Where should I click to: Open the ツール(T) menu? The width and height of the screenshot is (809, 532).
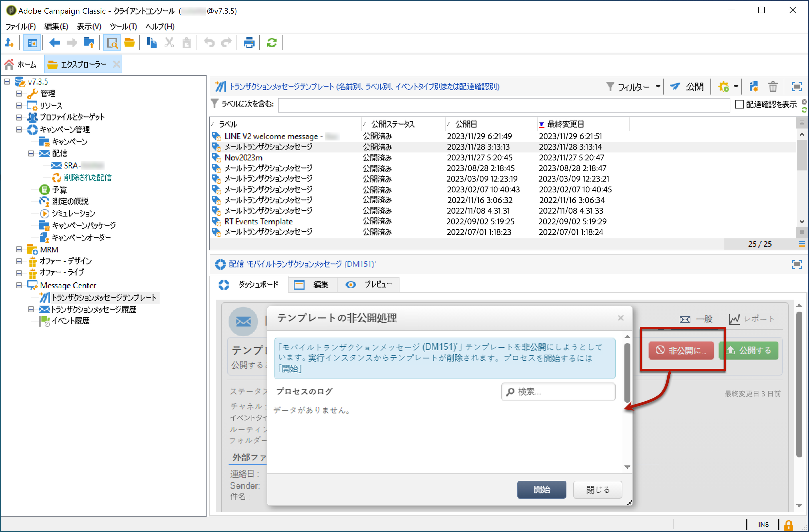pos(123,27)
